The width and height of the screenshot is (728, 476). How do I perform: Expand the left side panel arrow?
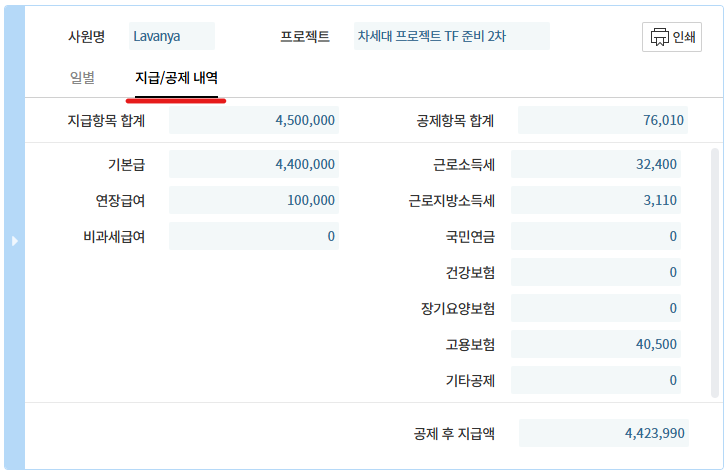click(14, 240)
